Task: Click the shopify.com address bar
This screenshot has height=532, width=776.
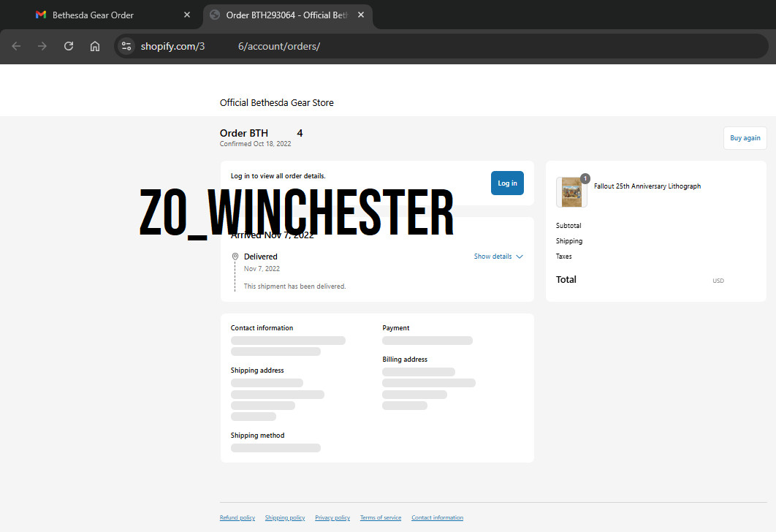Action: (441, 46)
